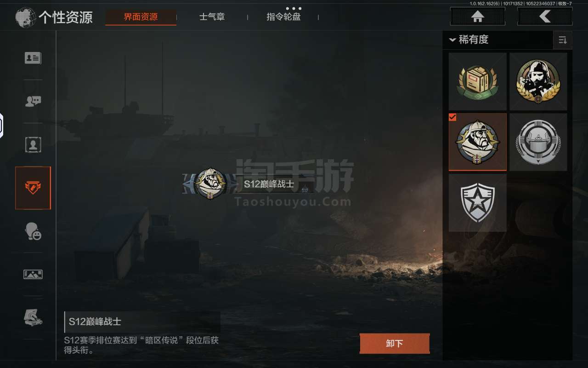Choose the supply crate laurel badge thumbnail
Screen dimensions: 588x368
pos(478,81)
